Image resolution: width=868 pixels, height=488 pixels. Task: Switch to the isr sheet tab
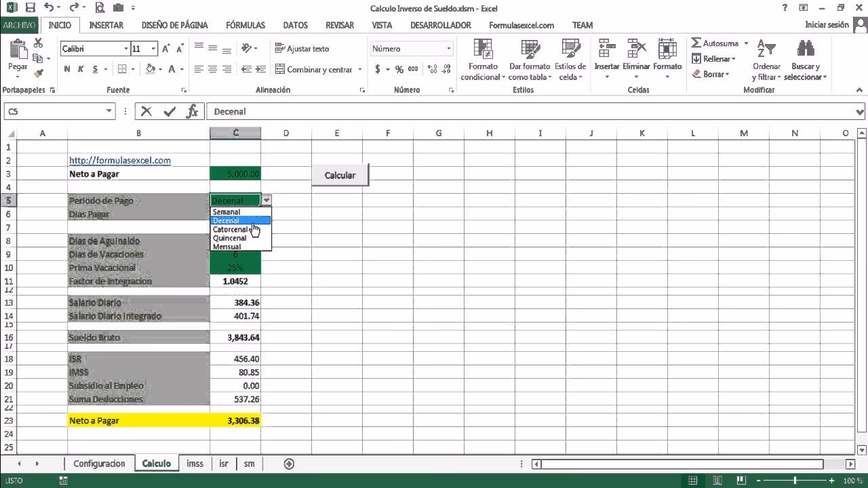[223, 464]
